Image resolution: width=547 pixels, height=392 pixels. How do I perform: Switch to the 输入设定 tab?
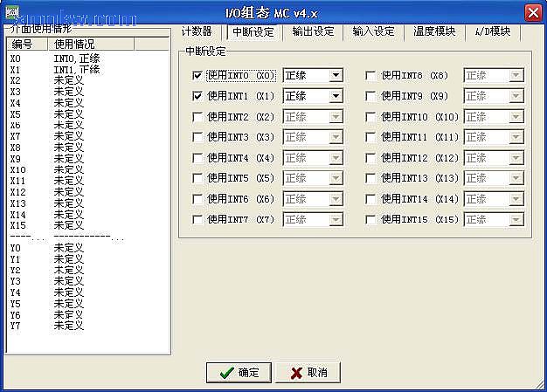(x=373, y=31)
